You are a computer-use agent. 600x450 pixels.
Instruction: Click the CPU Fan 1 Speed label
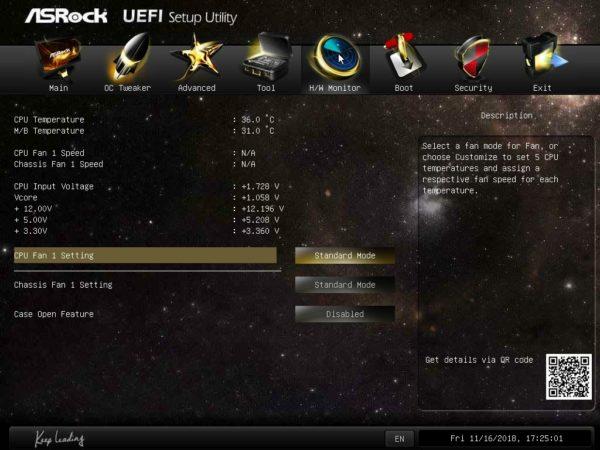49,153
